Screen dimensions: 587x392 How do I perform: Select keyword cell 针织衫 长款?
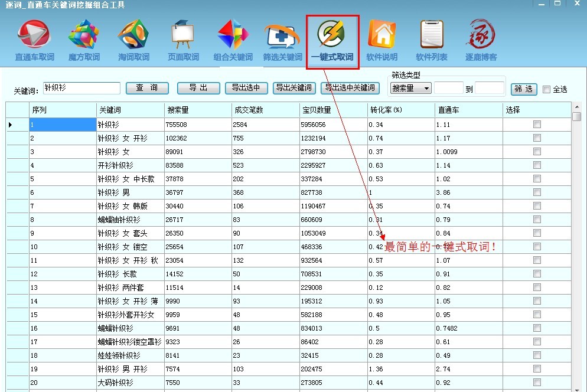click(131, 274)
